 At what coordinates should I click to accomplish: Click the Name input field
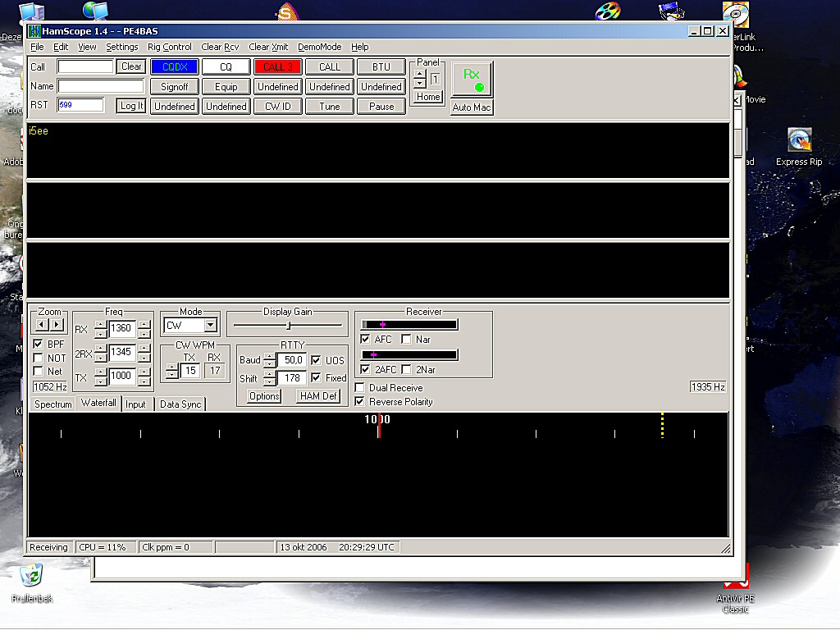pyautogui.click(x=101, y=86)
